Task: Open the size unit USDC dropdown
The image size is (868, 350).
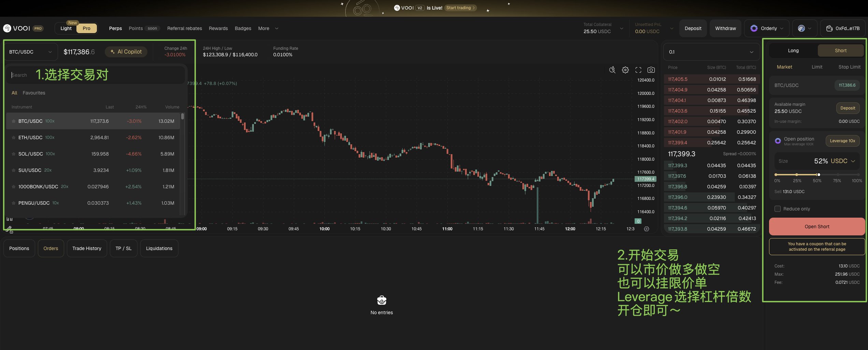Action: coord(842,161)
